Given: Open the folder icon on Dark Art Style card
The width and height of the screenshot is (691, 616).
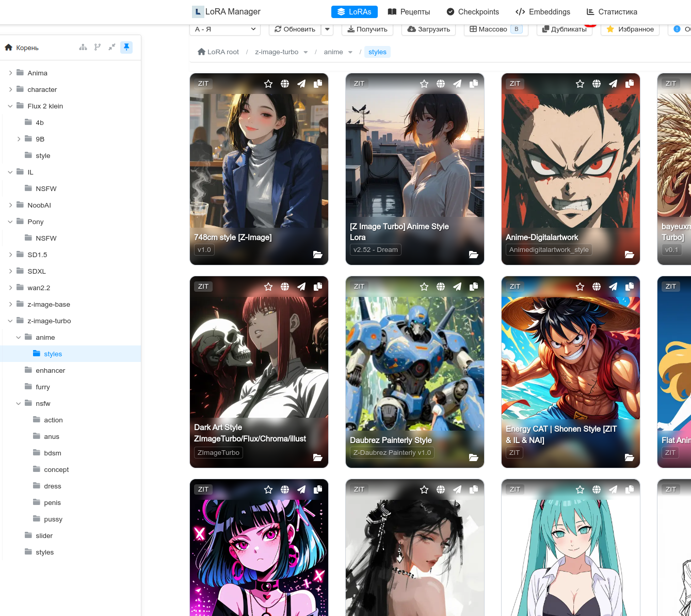Looking at the screenshot, I should click(x=318, y=457).
